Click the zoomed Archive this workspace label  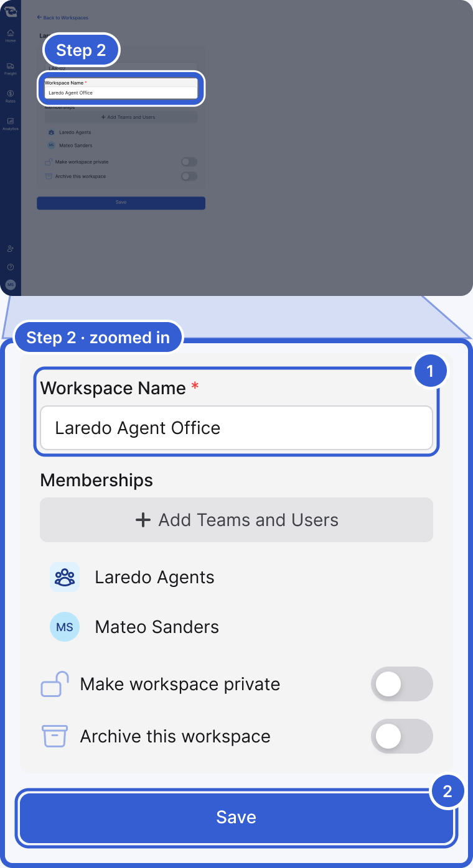176,736
